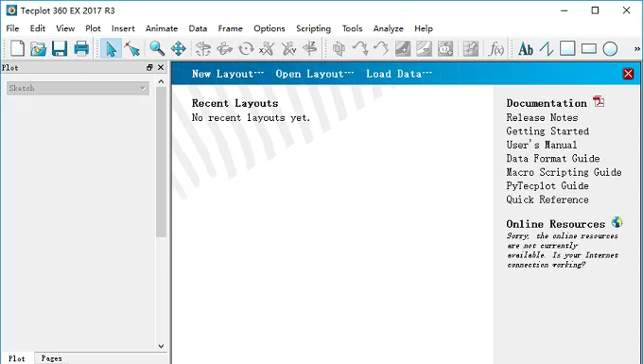The height and width of the screenshot is (364, 643).
Task: Click the Load Data link
Action: point(399,74)
